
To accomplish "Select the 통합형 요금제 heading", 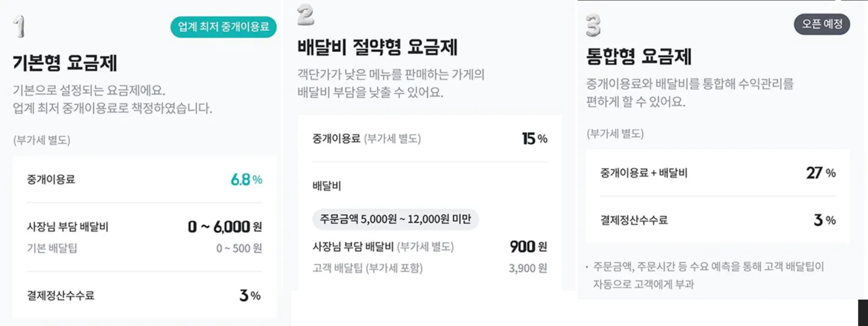I will point(639,57).
